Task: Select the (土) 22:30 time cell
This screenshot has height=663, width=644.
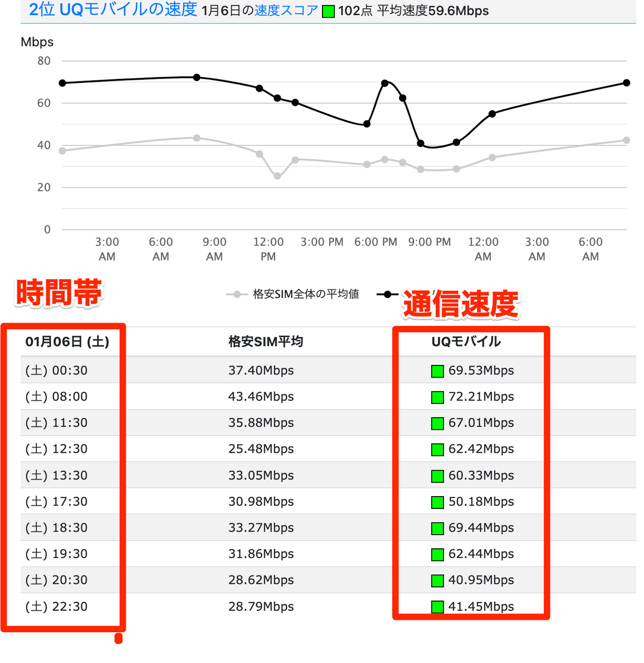Action: click(57, 606)
